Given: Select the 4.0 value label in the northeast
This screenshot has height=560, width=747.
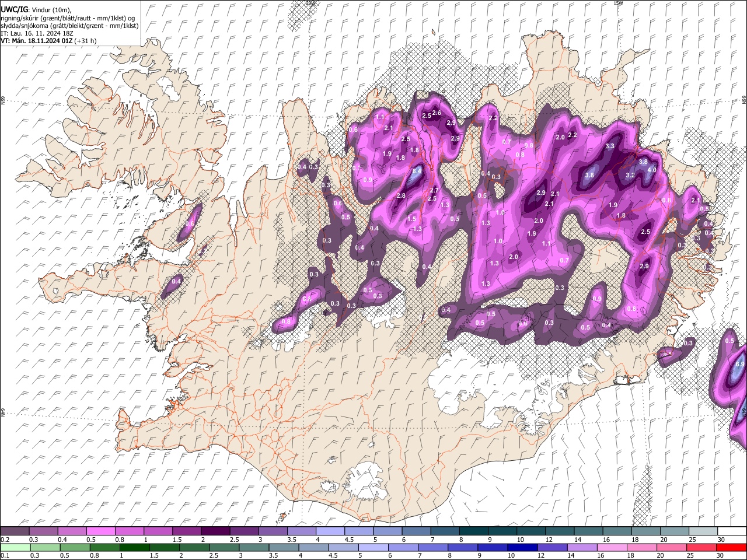Looking at the screenshot, I should 652,170.
